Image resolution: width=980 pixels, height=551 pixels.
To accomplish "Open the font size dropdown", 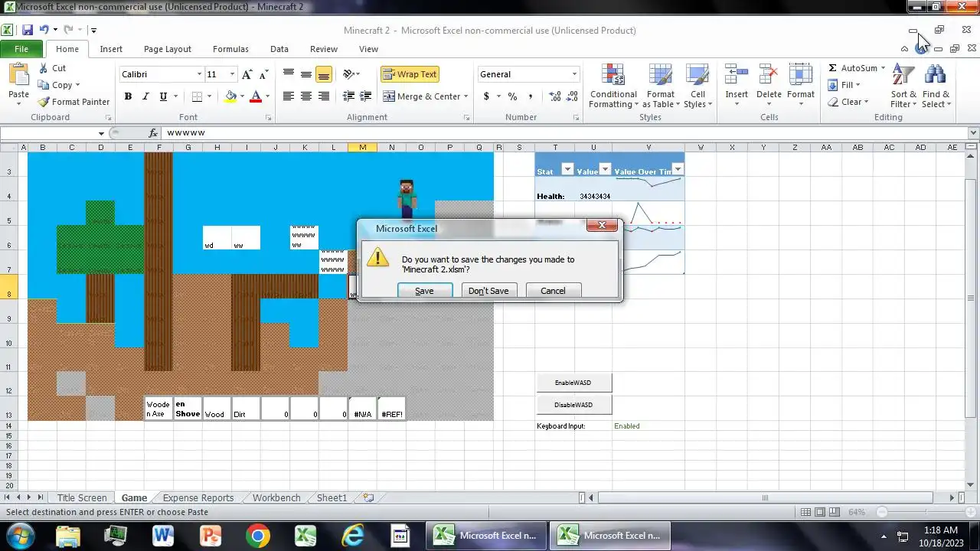I will [233, 74].
